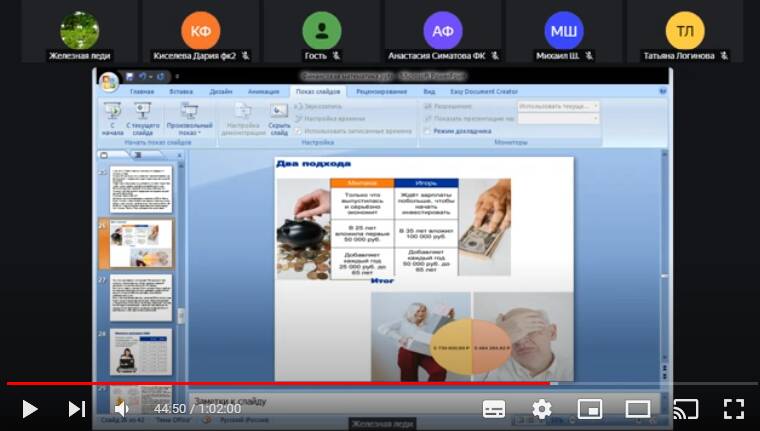Click the pie chart on the slide
The height and width of the screenshot is (431, 760).
[x=471, y=347]
